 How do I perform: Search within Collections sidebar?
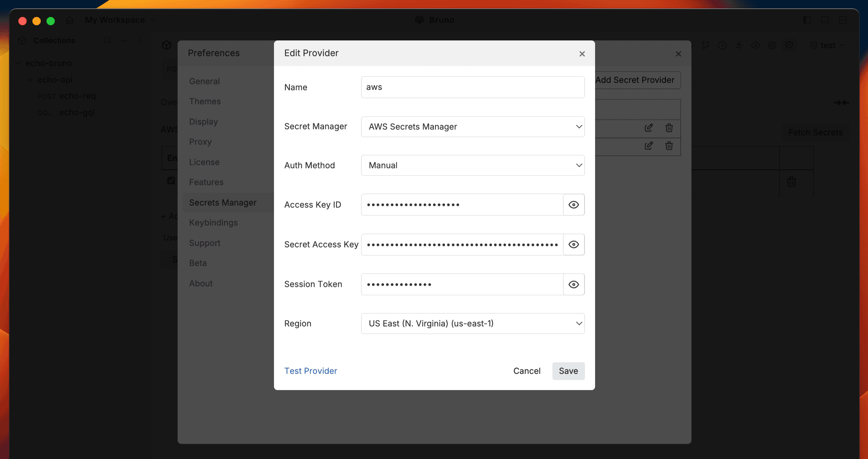[x=108, y=41]
